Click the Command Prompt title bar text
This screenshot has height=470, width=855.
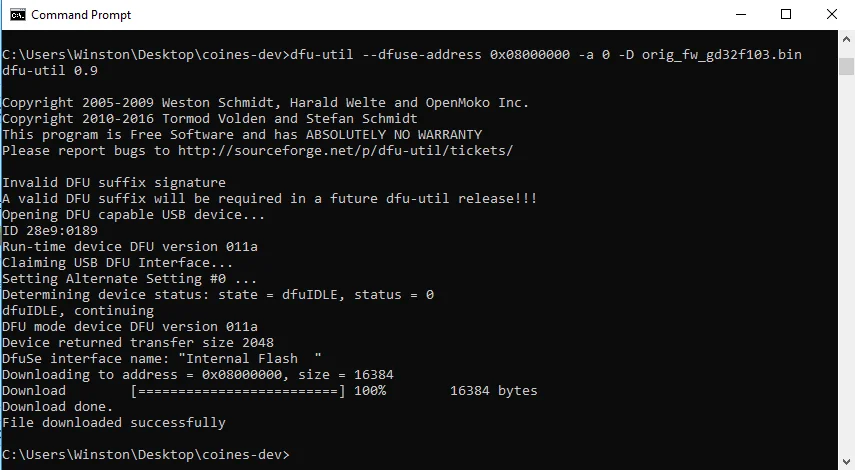coord(81,15)
